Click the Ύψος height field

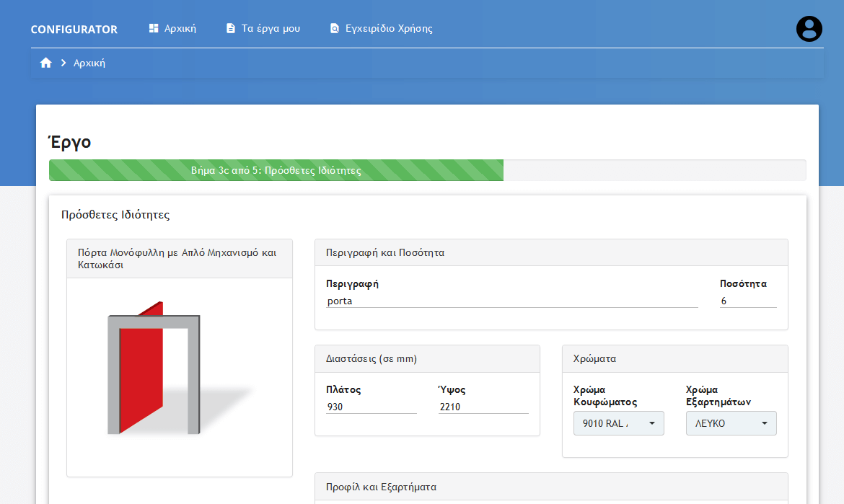[x=483, y=407]
